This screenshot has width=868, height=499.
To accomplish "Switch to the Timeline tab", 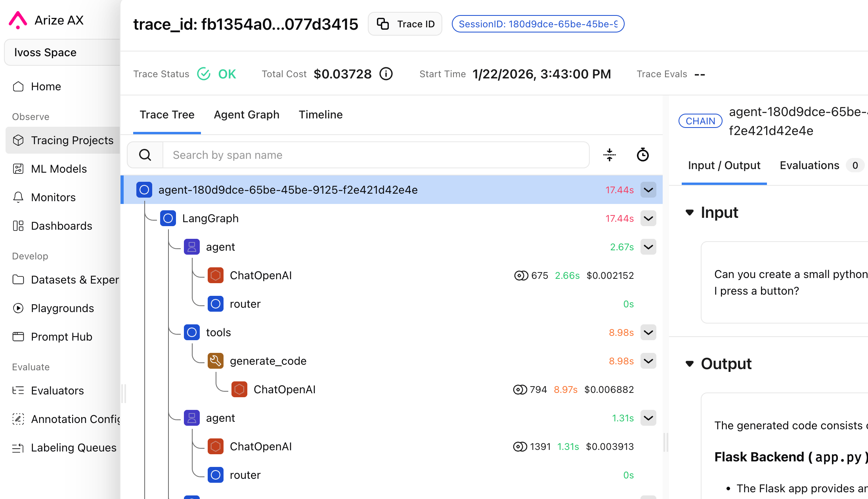I will pos(320,115).
